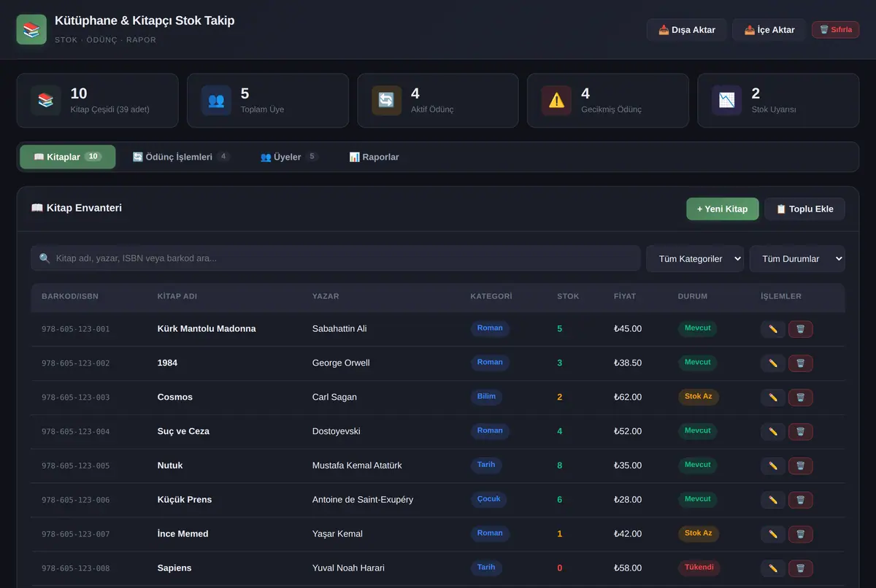The height and width of the screenshot is (588, 876).
Task: Focus the book search input field
Action: (336, 258)
